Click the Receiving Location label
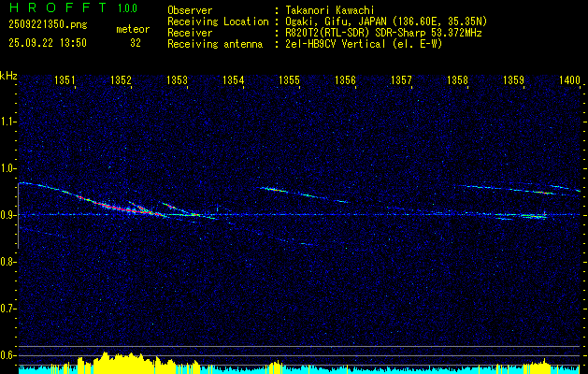 point(218,22)
